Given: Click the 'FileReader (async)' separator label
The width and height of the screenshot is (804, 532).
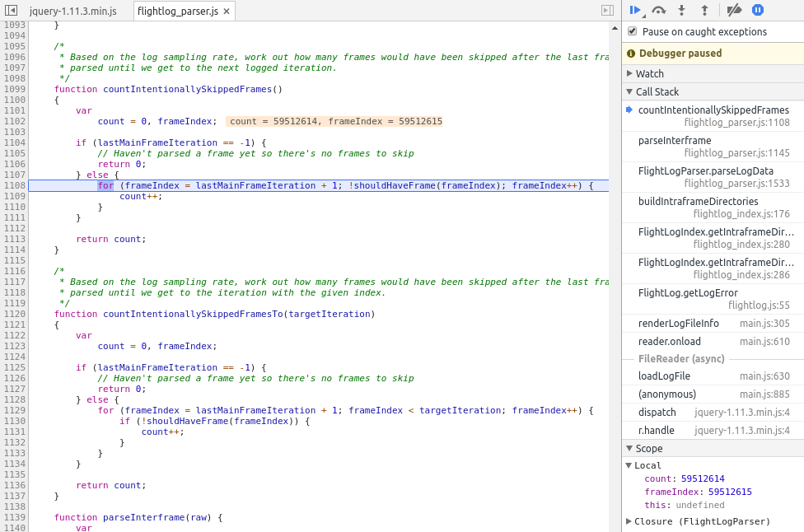Looking at the screenshot, I should click(681, 359).
